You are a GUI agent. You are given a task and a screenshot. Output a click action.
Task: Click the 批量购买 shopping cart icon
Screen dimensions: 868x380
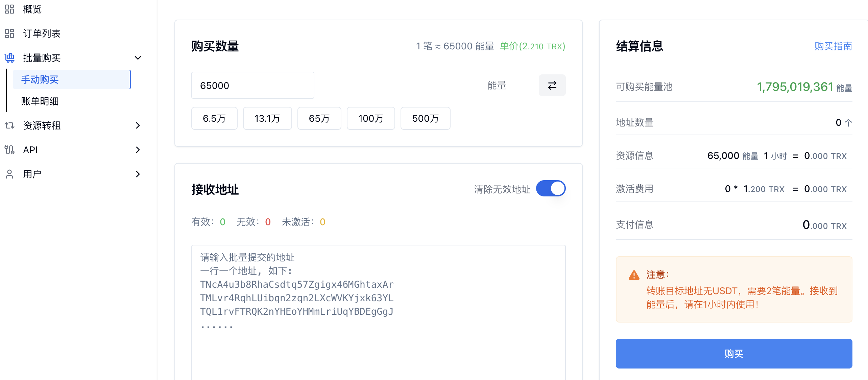tap(9, 58)
